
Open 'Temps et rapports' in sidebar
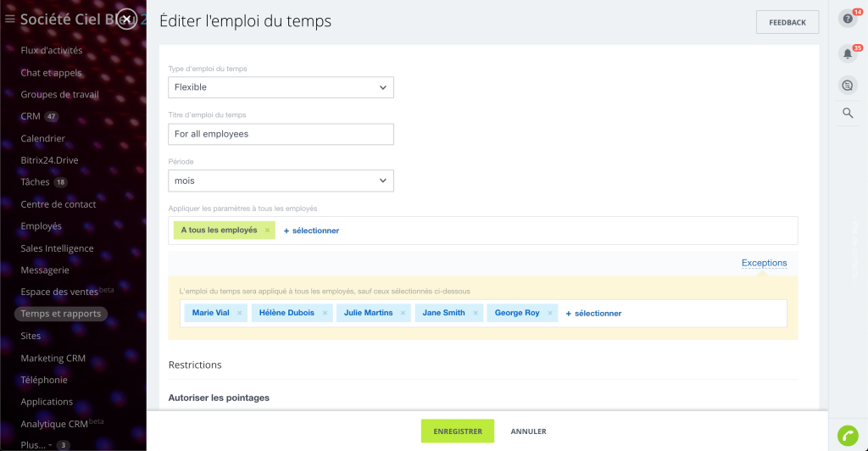click(x=61, y=314)
